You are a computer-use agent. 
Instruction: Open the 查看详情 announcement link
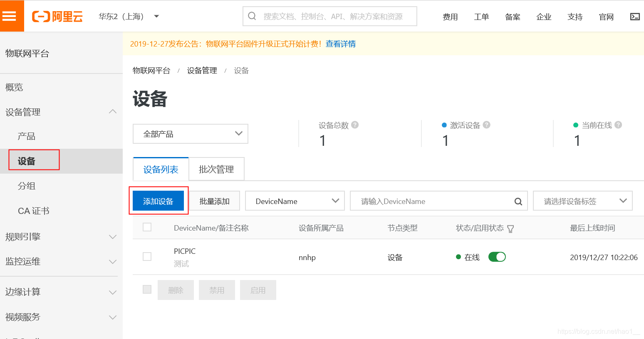point(341,44)
